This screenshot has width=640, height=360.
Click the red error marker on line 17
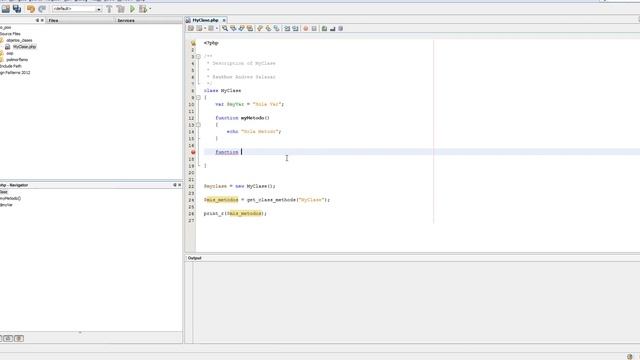click(193, 152)
